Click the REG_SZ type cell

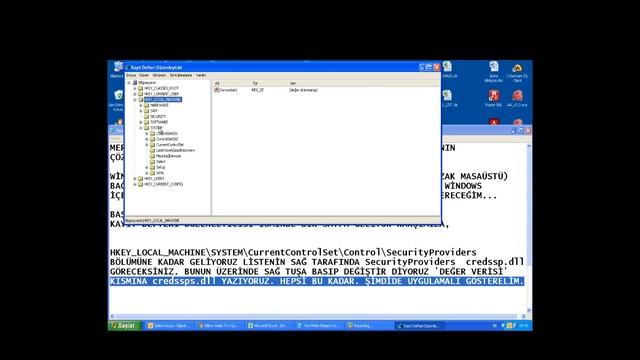point(258,90)
